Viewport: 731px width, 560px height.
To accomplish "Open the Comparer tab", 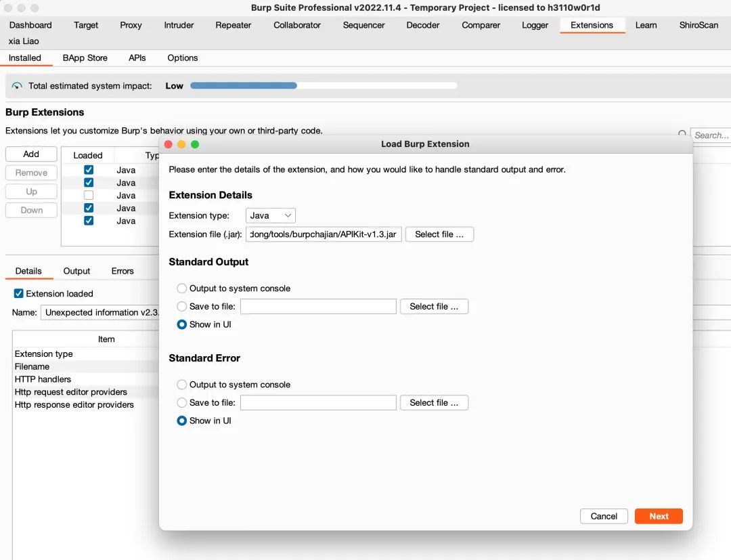I will (x=481, y=25).
